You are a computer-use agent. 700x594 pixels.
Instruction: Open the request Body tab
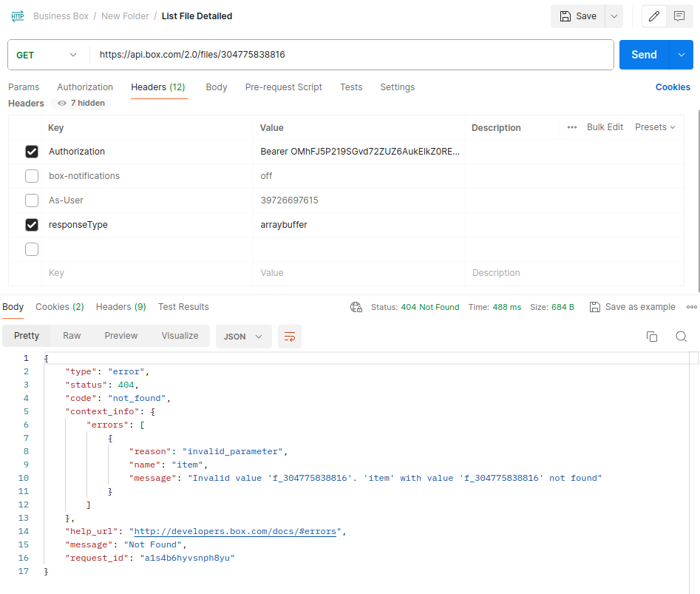(217, 87)
